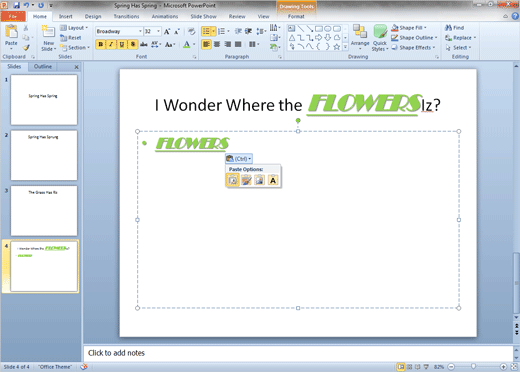Viewport: 520px width, 372px height.
Task: Click Shape Fill button
Action: (409, 28)
